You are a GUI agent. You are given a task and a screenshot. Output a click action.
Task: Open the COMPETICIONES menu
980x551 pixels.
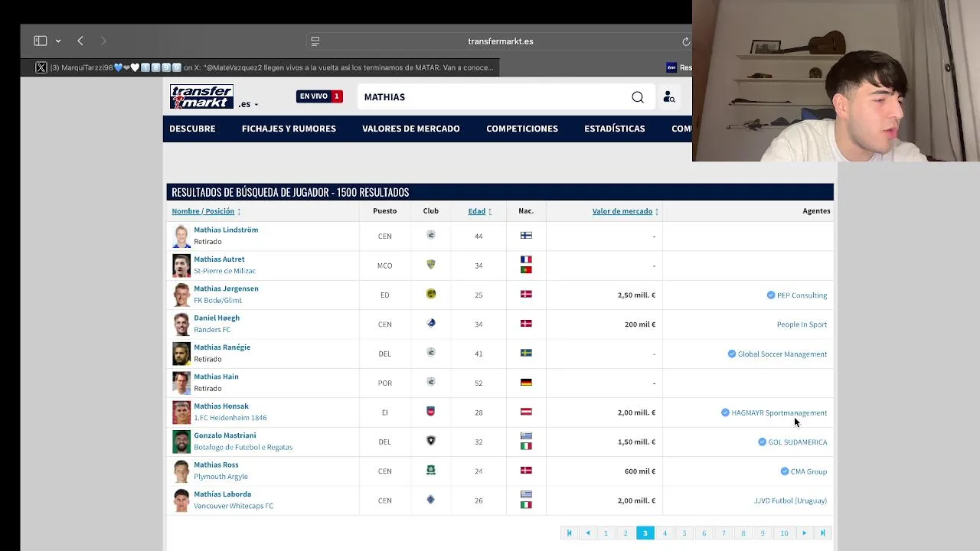(x=522, y=129)
